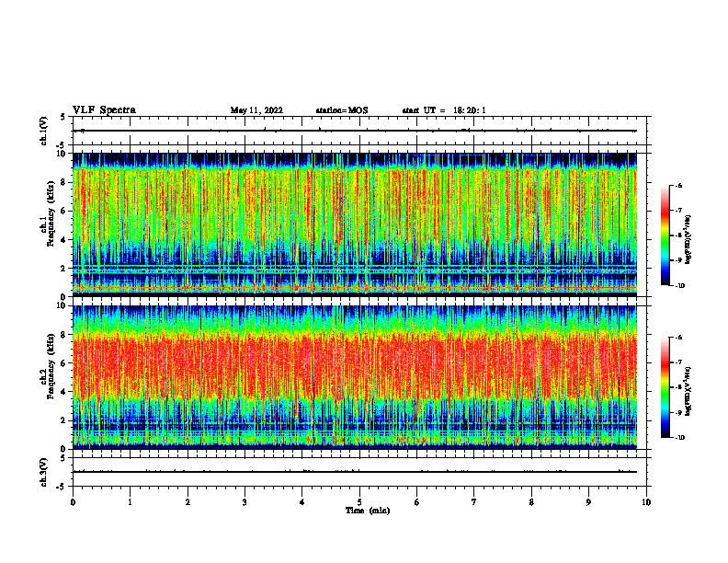Click the ch.1 spectrogram plot area

(x=355, y=224)
